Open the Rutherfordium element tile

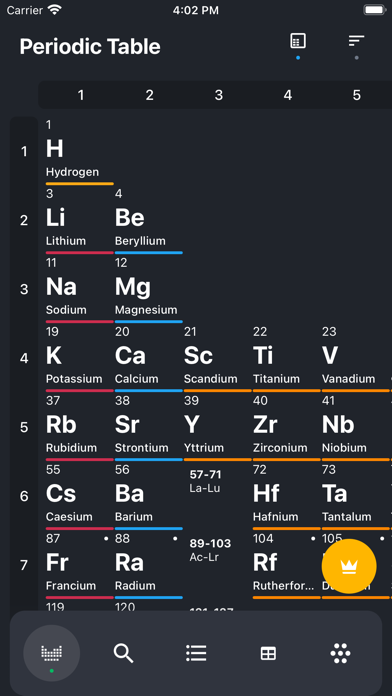point(287,565)
